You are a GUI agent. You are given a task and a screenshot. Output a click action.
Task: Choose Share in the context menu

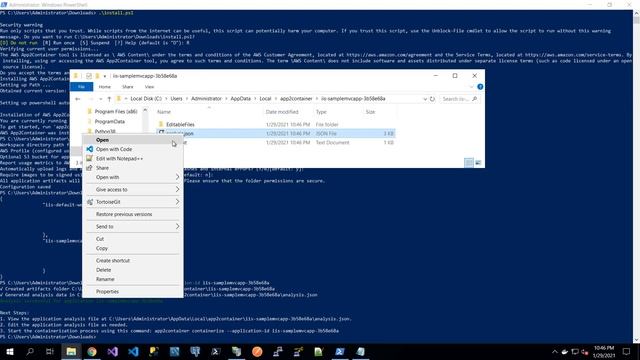tap(133, 168)
